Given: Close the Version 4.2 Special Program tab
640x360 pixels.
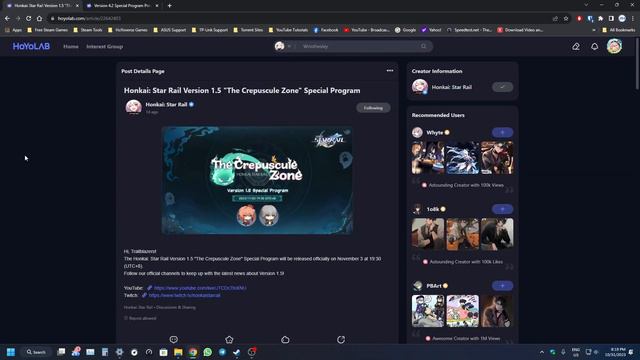Looking at the screenshot, I should point(157,6).
